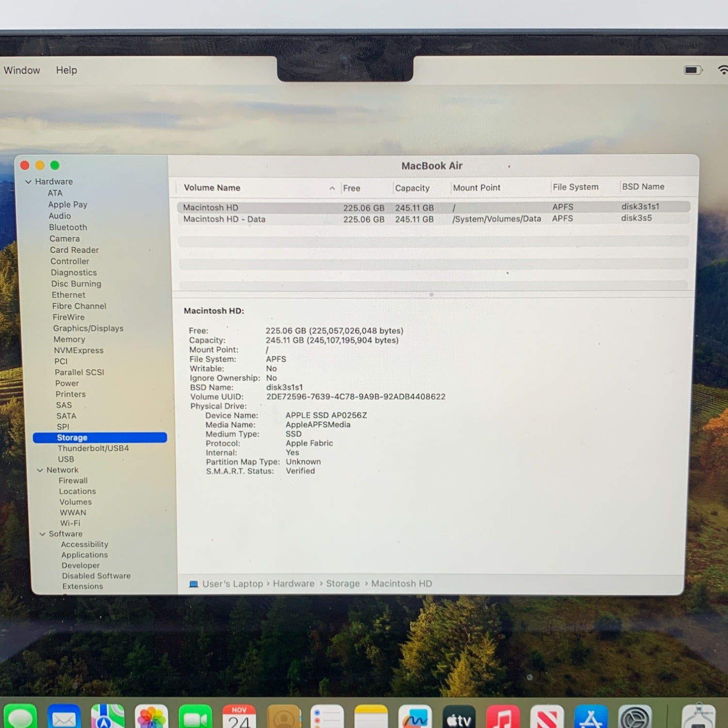728x728 pixels.
Task: Select Memory in the Hardware list
Action: point(69,339)
